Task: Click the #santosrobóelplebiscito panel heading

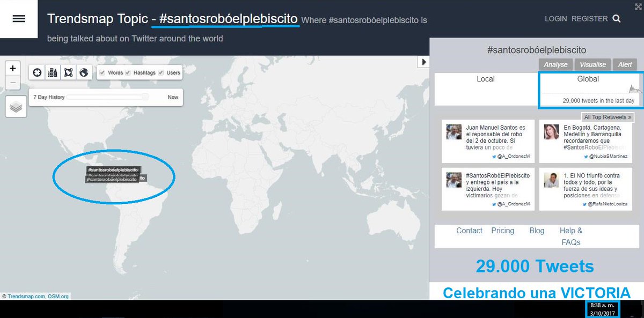Action: pos(537,49)
